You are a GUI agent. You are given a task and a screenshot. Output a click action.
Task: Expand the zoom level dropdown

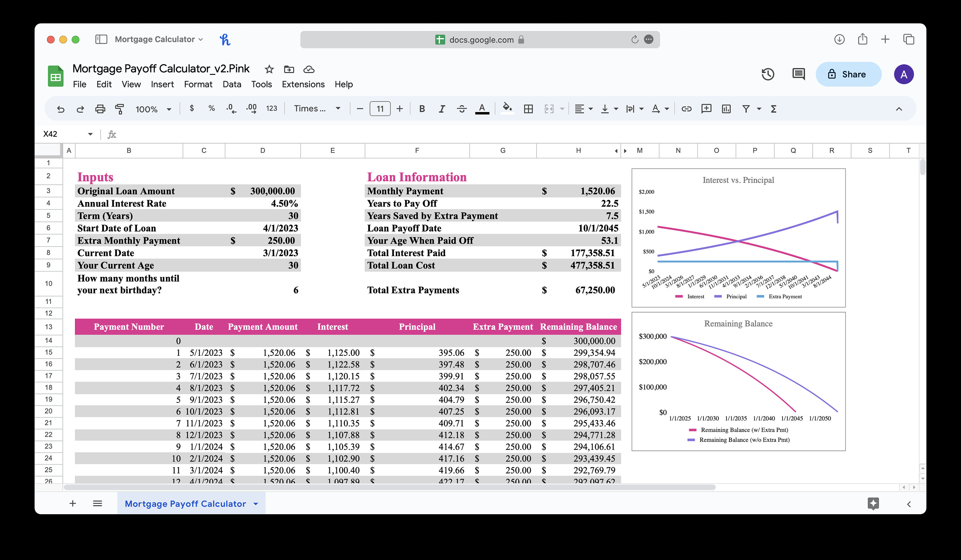point(169,109)
